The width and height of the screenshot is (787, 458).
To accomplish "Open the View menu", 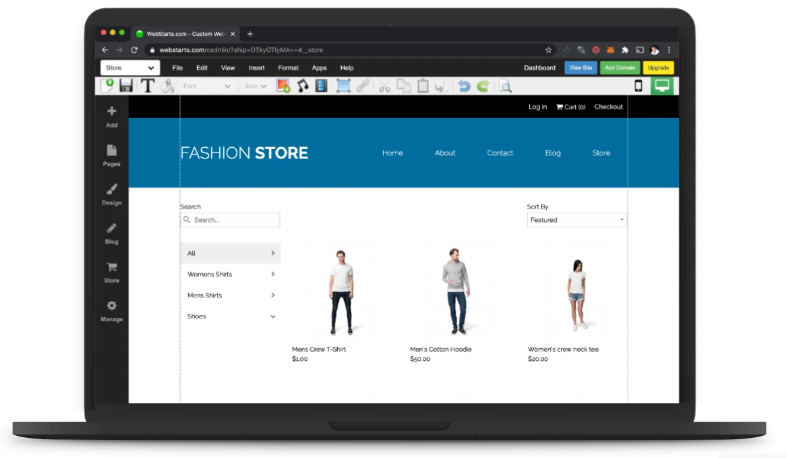I will [228, 68].
